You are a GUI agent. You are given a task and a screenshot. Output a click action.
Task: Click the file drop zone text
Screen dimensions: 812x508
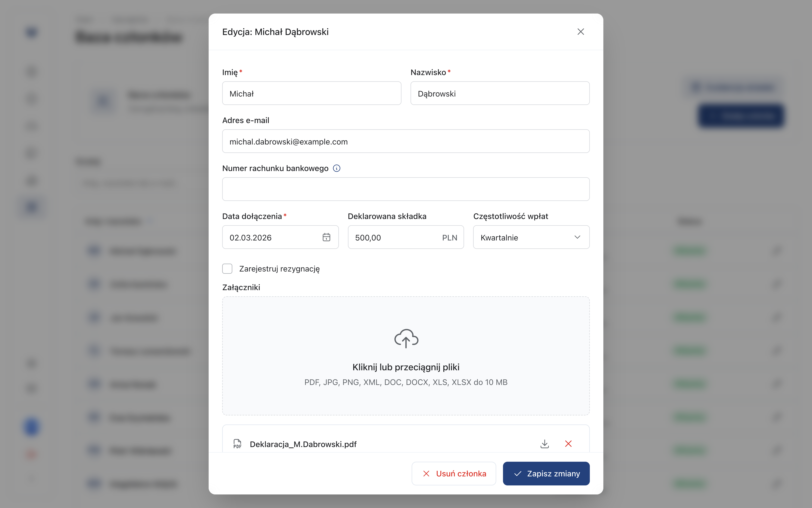(x=406, y=367)
